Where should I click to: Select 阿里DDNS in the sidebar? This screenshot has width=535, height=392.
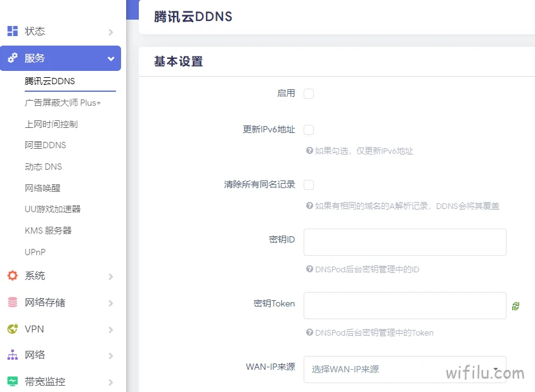pyautogui.click(x=46, y=145)
